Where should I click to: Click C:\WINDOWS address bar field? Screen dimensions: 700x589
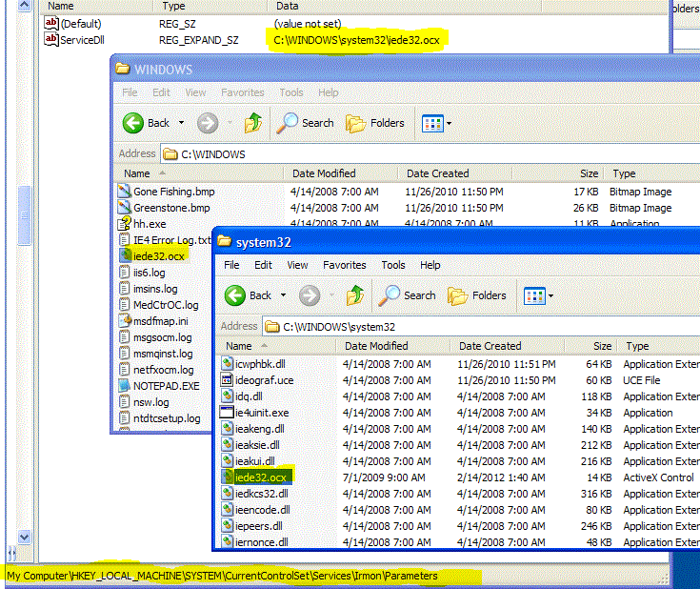click(430, 154)
